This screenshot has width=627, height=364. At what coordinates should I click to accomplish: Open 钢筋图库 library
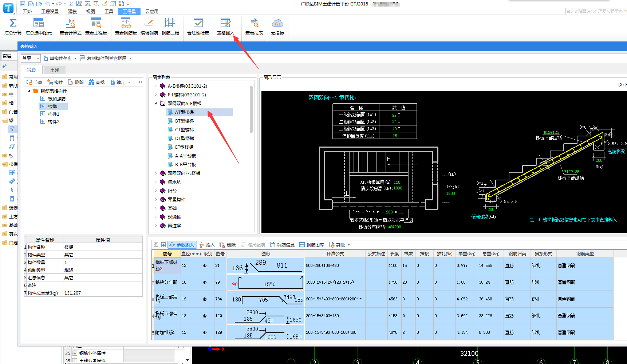pos(312,245)
